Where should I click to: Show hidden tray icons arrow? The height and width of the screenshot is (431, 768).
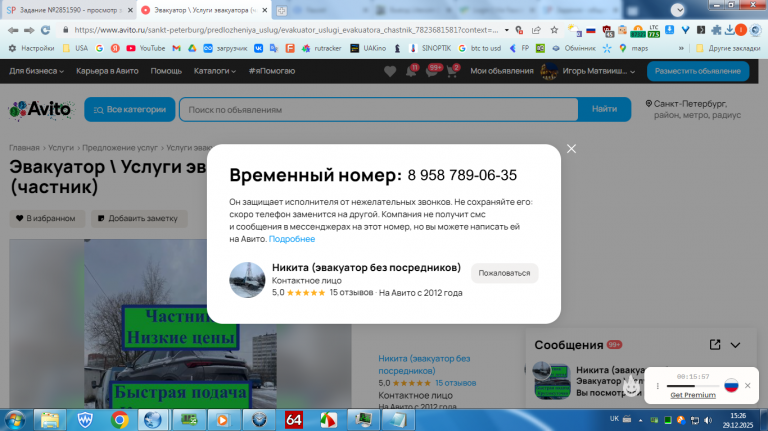tap(640, 420)
